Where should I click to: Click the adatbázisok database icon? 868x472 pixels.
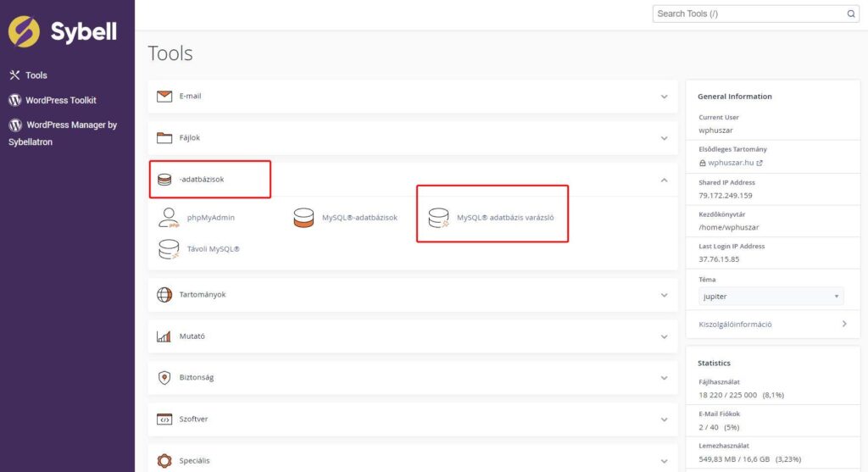164,180
